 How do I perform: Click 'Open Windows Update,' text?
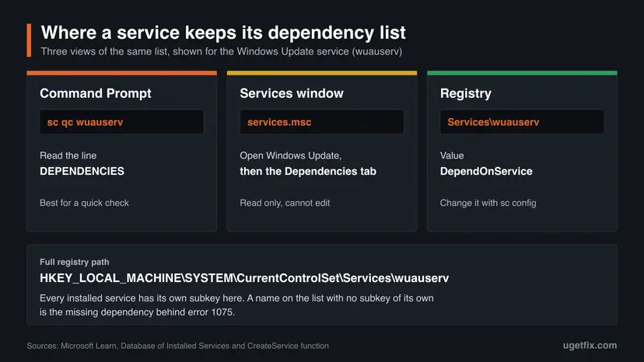[291, 155]
